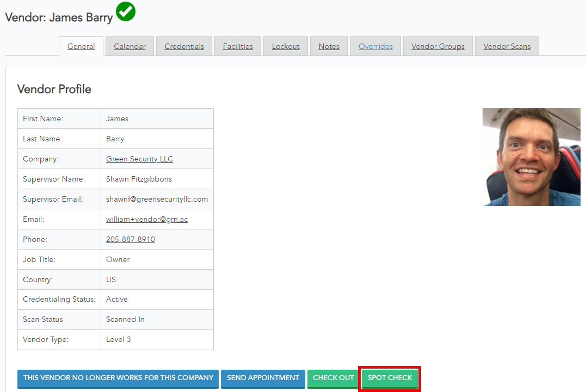This screenshot has width=586, height=392.
Task: Click the vendor email william+vendor@grn.ac link
Action: (x=147, y=219)
